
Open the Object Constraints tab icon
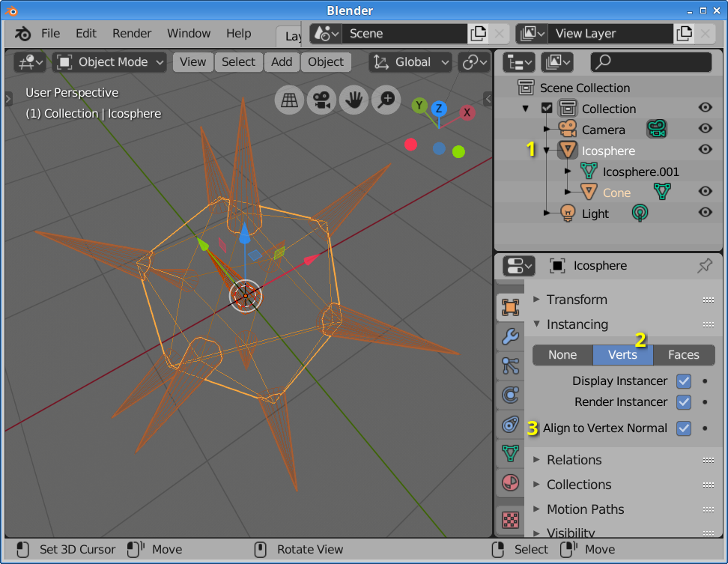point(510,424)
